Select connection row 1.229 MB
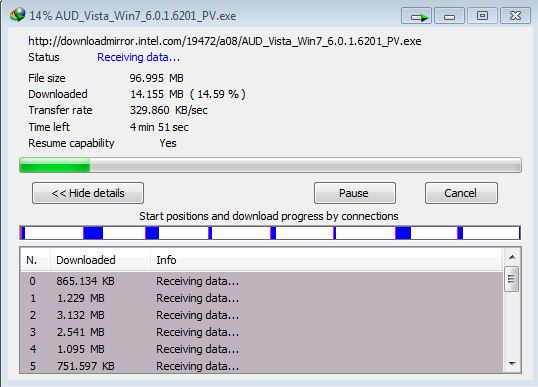 [261, 298]
